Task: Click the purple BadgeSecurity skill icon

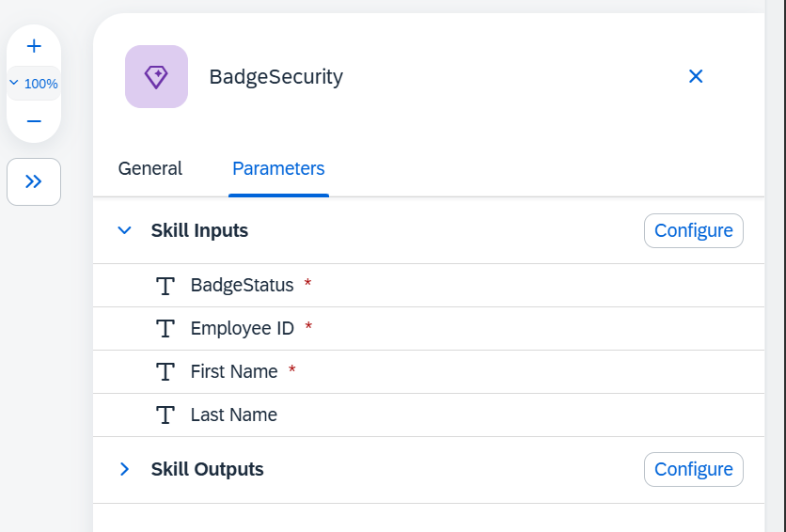Action: (156, 77)
